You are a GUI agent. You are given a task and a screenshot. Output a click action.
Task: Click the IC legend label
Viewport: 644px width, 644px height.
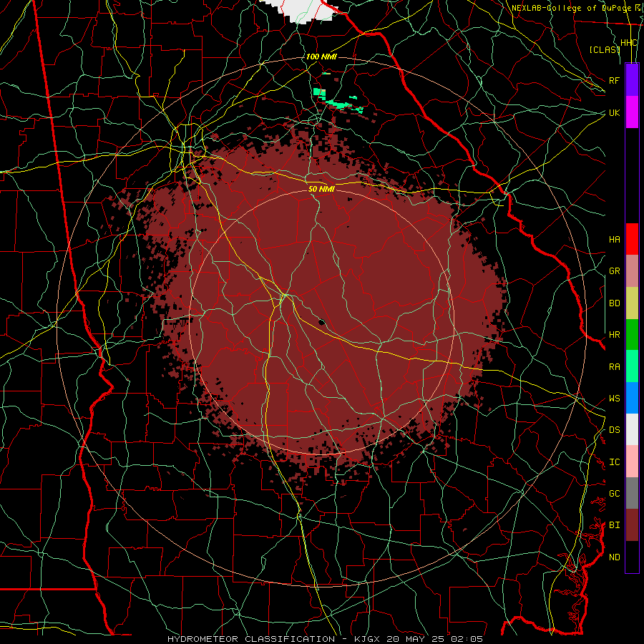click(615, 462)
